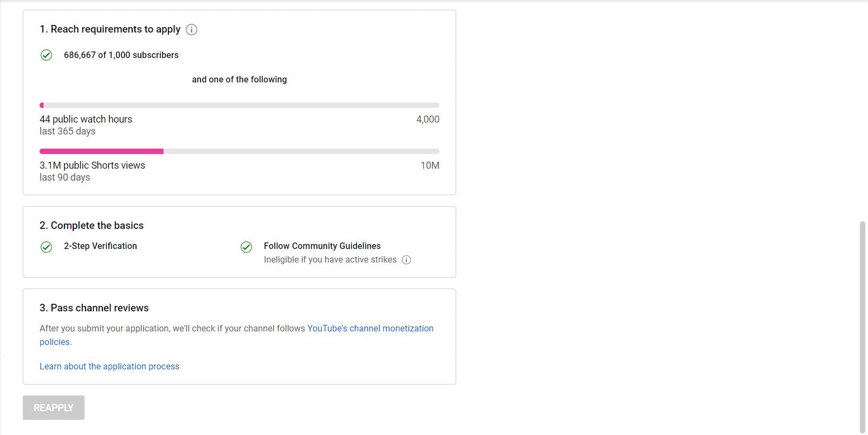868x435 pixels.
Task: Click the public watch hours progress bar
Action: click(x=239, y=105)
